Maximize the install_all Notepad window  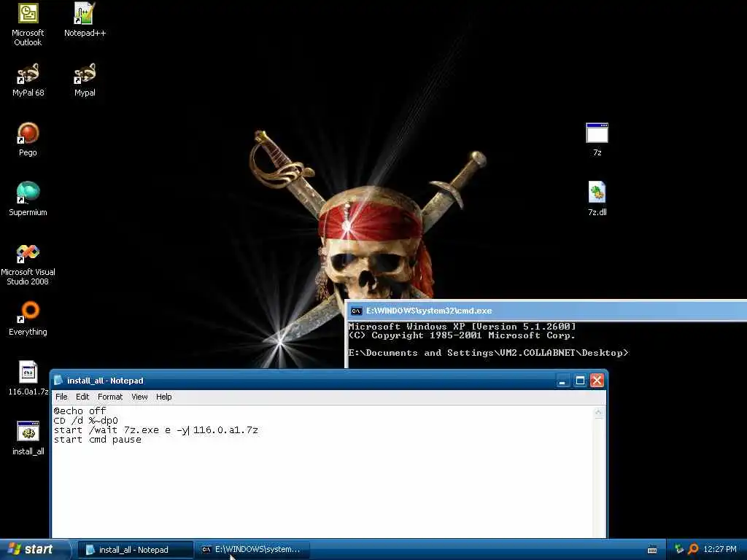point(580,381)
